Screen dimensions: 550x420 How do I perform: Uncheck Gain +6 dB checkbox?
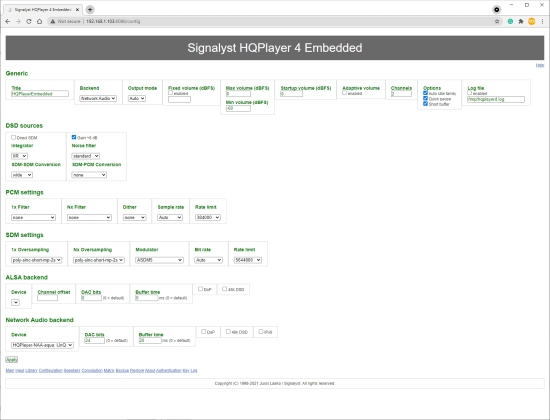tap(74, 137)
